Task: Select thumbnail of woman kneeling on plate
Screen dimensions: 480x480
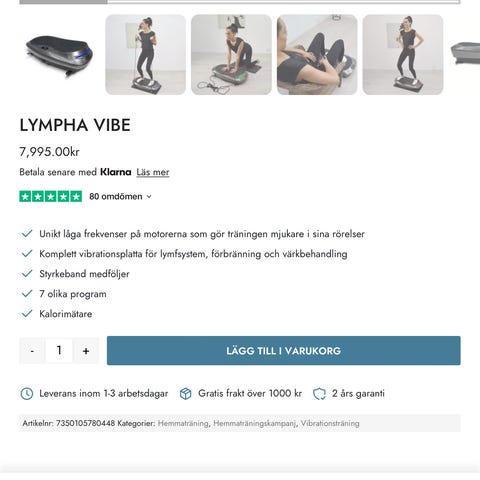Action: [x=231, y=55]
